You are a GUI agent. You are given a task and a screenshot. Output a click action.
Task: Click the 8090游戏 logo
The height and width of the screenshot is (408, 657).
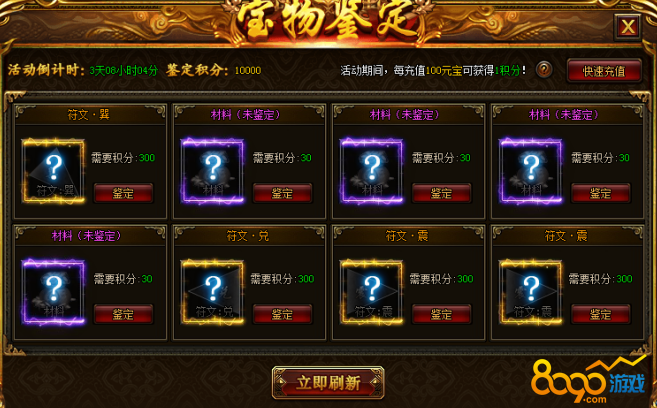589,380
